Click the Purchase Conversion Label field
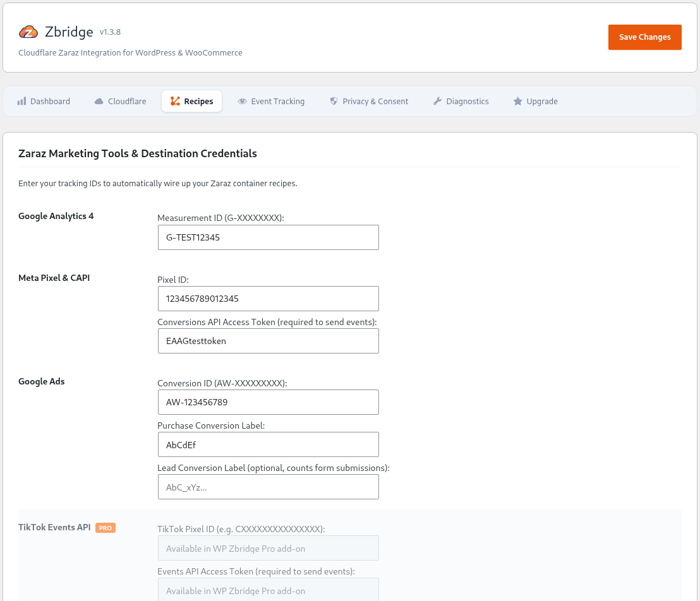 269,444
